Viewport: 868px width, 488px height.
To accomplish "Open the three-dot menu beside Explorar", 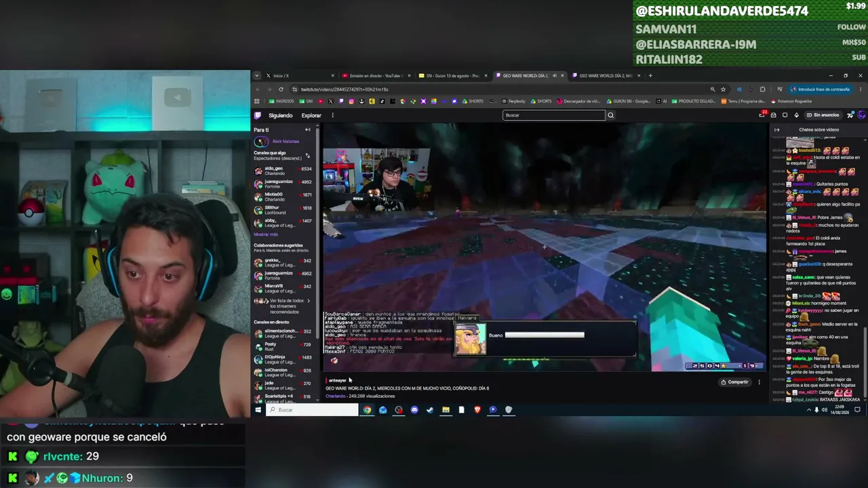I will [332, 115].
